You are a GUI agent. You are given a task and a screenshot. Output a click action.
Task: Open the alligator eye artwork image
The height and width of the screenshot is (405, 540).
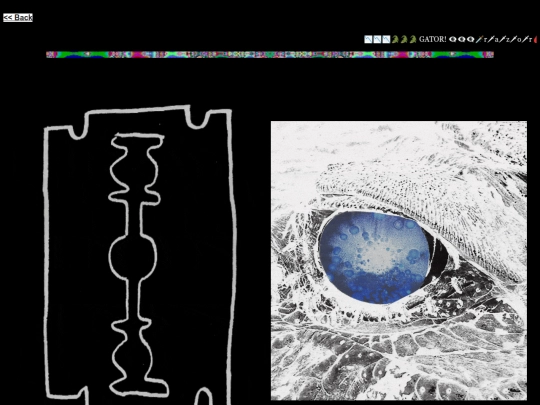point(399,260)
